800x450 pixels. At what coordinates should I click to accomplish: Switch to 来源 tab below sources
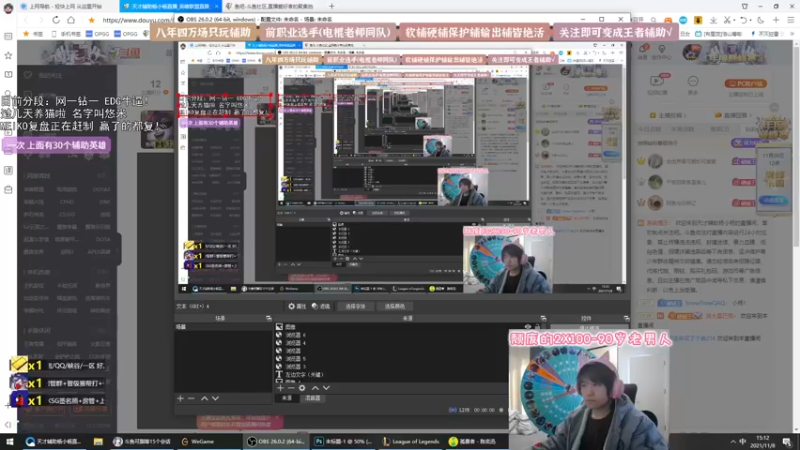click(287, 398)
